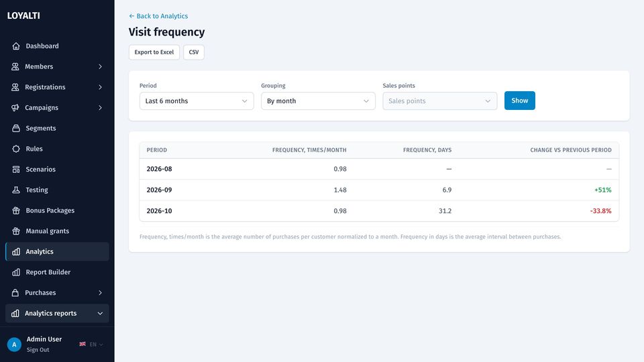Click the Admin User avatar circle
Viewport: 644px width, 362px height.
pos(14,345)
